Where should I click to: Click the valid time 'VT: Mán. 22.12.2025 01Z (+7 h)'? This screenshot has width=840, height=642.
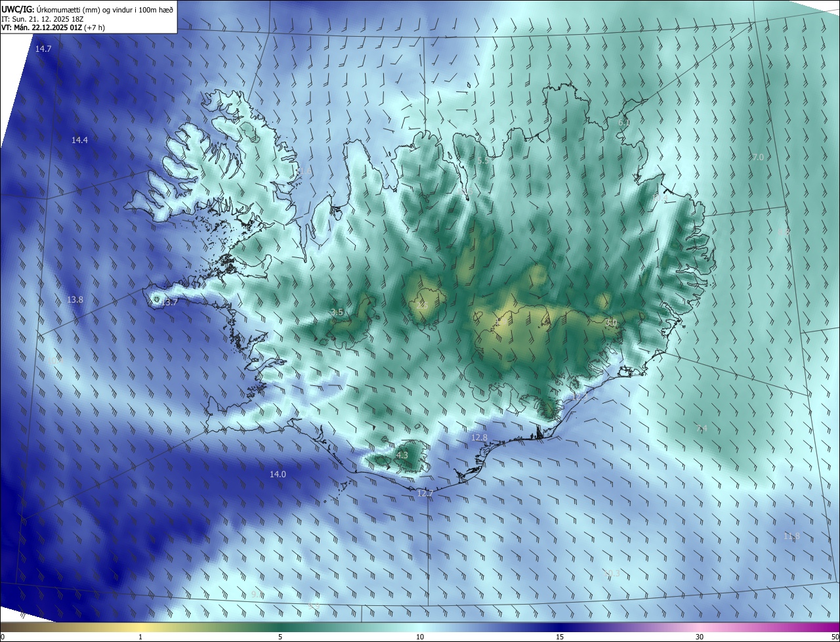click(x=53, y=28)
